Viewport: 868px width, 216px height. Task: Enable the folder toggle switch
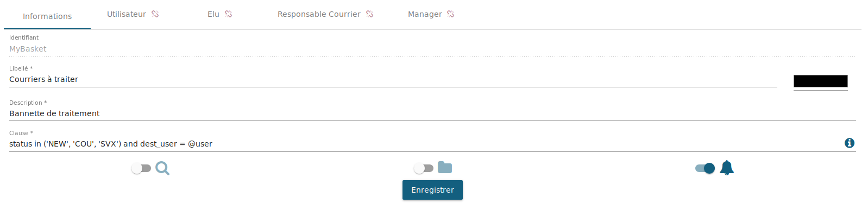coord(424,168)
